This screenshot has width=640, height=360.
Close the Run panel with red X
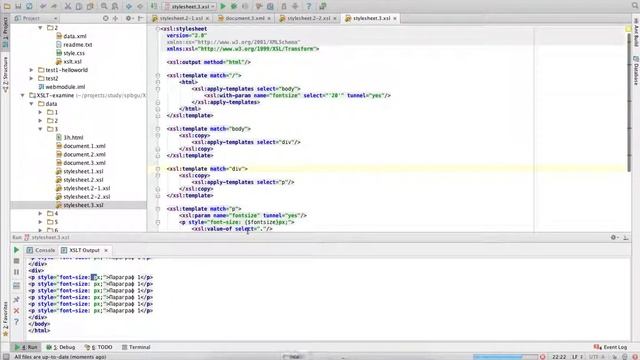click(x=16, y=311)
